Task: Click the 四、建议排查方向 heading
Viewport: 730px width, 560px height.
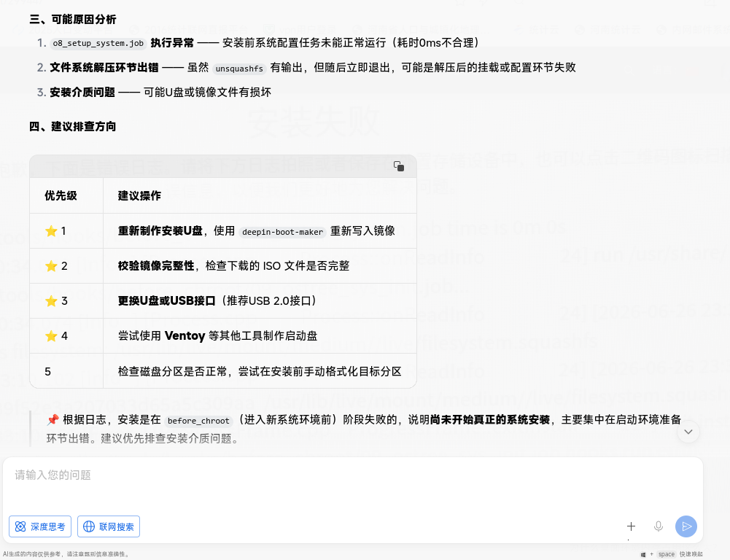Action: [73, 126]
